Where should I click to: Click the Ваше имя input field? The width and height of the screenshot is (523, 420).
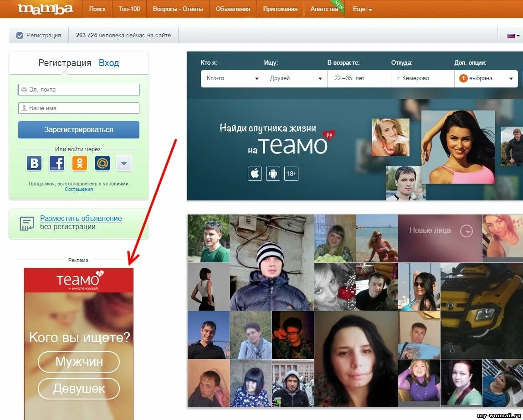pyautogui.click(x=79, y=108)
